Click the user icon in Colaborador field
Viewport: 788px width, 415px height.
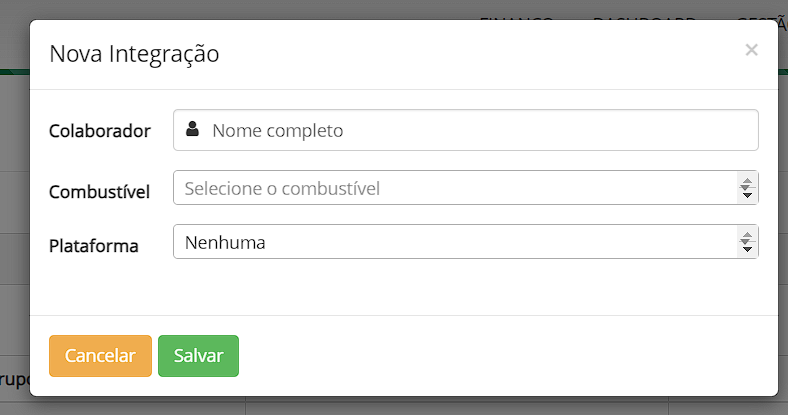click(x=193, y=130)
